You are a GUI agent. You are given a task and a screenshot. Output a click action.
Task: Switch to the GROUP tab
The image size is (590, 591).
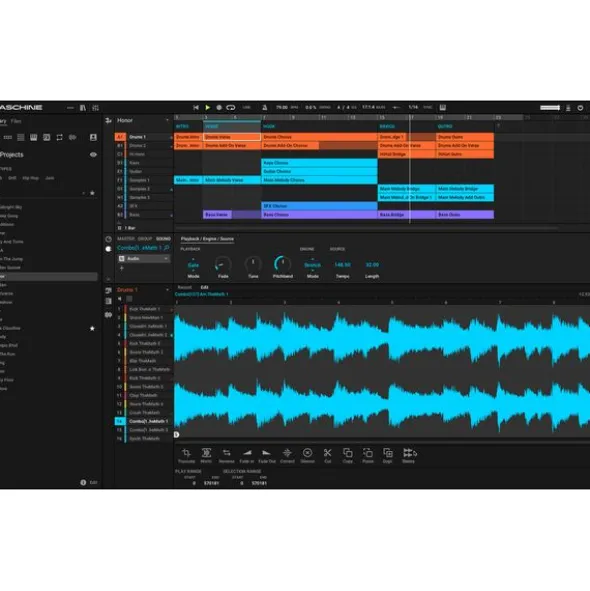click(x=145, y=239)
